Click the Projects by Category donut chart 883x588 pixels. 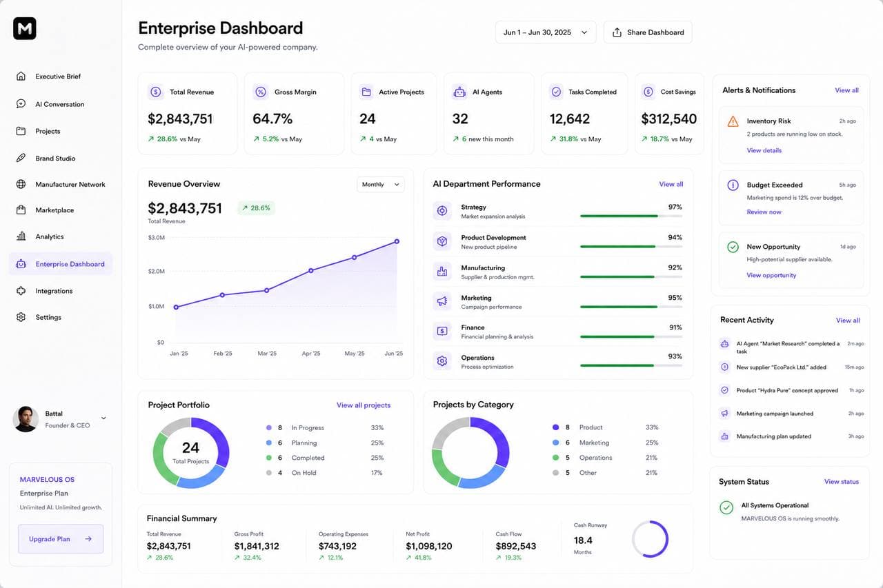[470, 452]
